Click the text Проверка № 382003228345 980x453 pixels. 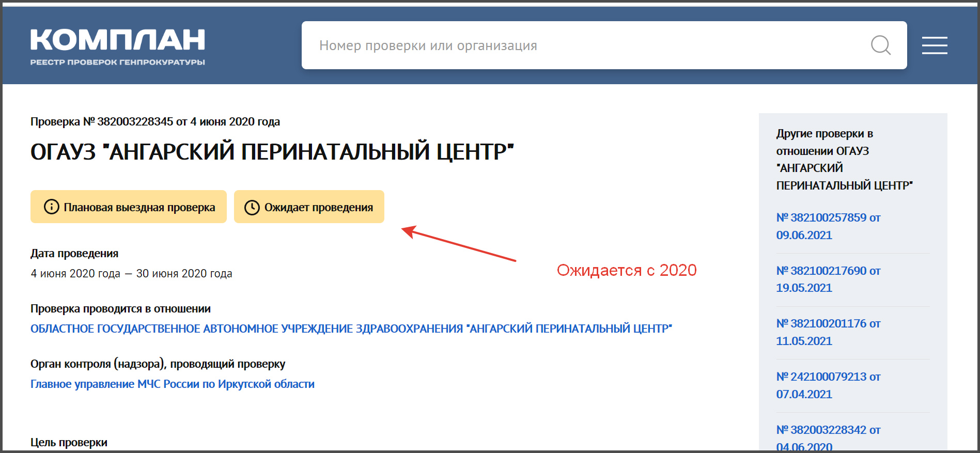102,121
